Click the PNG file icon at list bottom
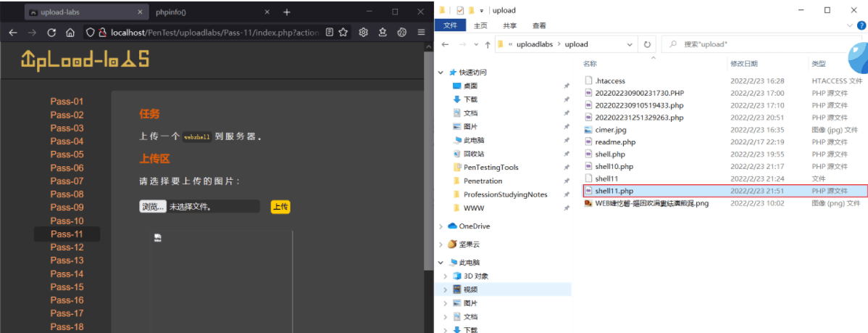Image resolution: width=868 pixels, height=333 pixels. click(x=588, y=203)
